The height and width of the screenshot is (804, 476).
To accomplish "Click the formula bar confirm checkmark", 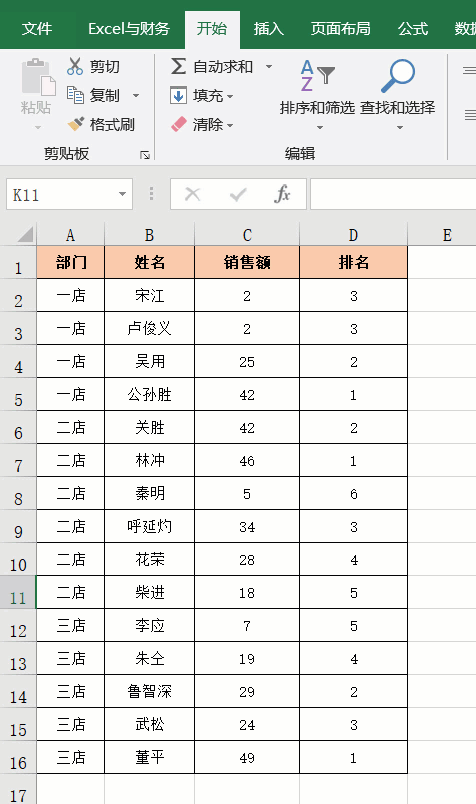I will pyautogui.click(x=237, y=194).
